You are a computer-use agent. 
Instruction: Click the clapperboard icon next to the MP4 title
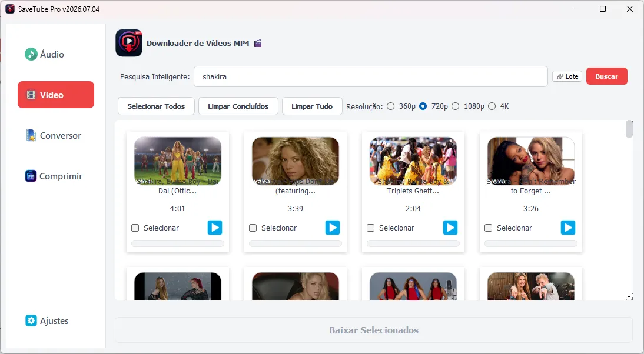pos(257,43)
